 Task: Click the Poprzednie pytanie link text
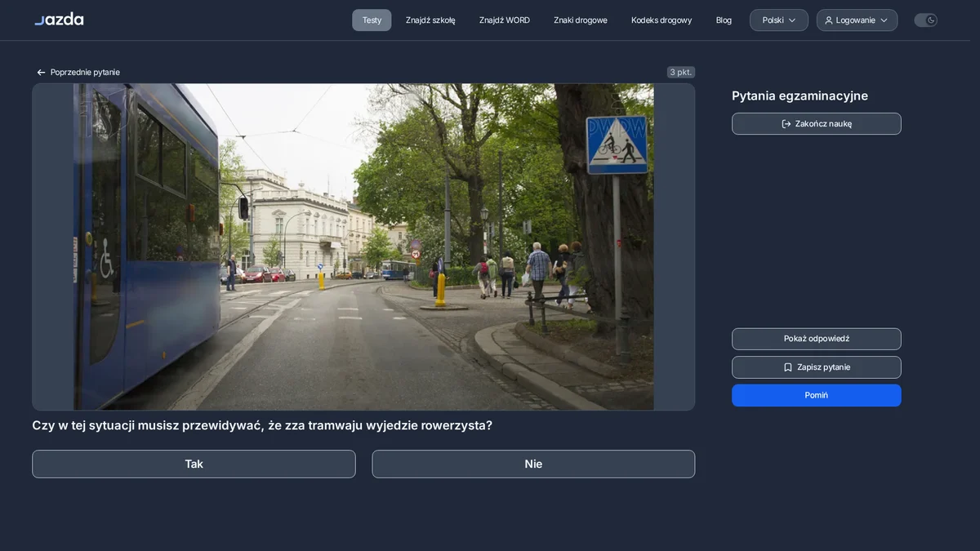point(85,73)
